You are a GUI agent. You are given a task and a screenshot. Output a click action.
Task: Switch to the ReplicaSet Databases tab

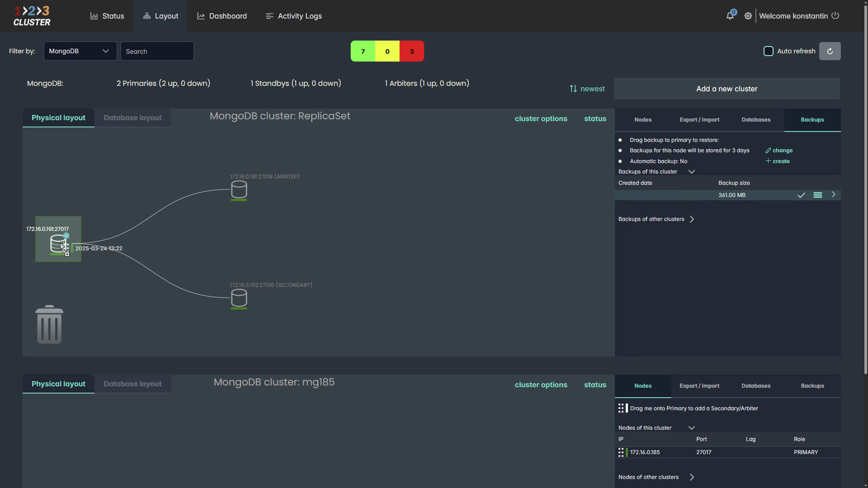[755, 120]
